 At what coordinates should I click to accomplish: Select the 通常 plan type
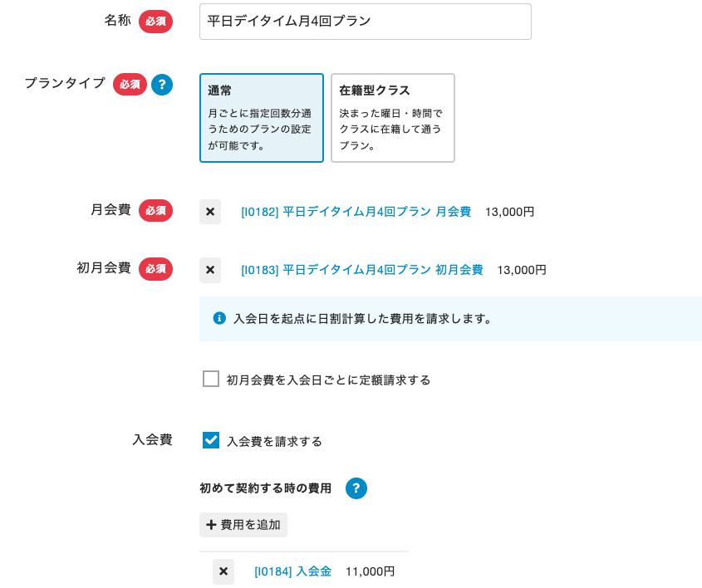261,118
